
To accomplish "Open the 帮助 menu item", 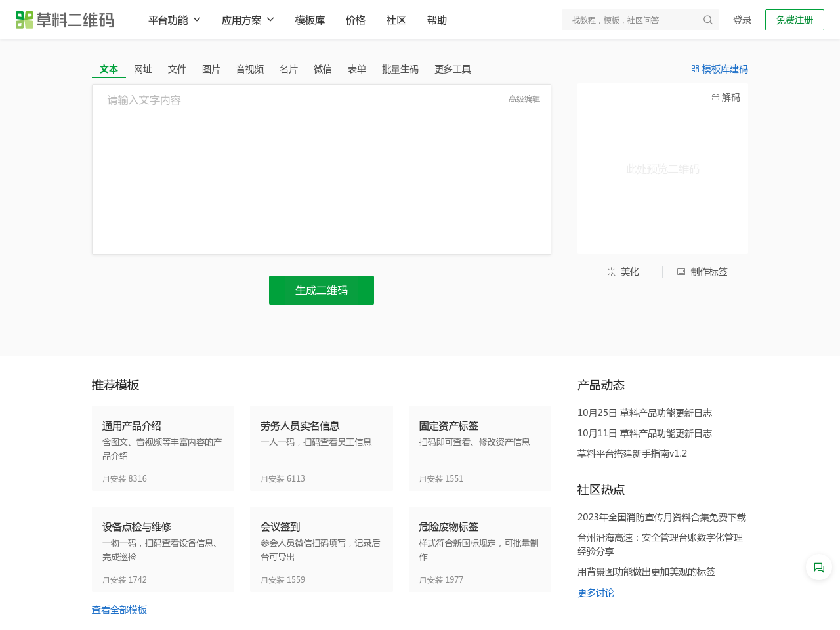I will click(436, 20).
